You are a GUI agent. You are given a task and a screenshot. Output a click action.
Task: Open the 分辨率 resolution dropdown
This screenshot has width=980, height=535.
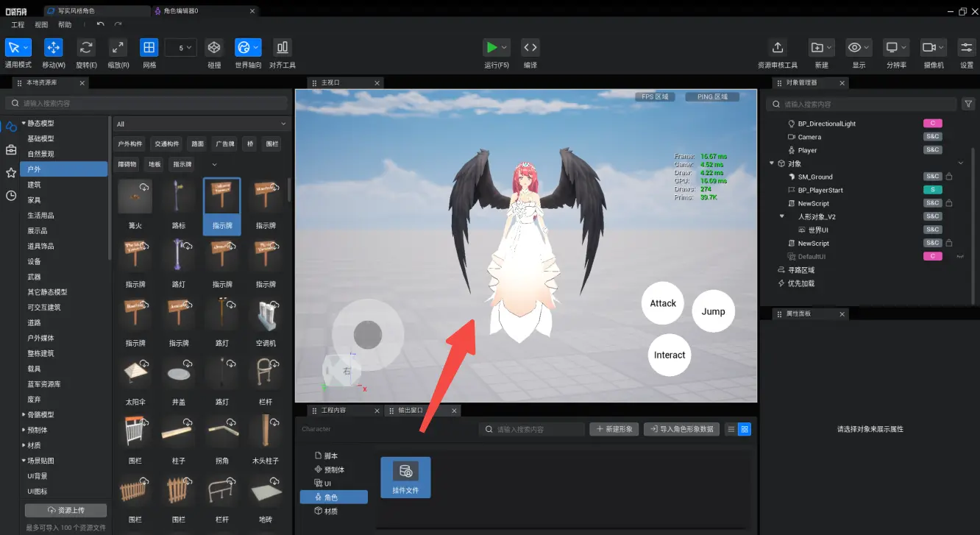(x=896, y=47)
